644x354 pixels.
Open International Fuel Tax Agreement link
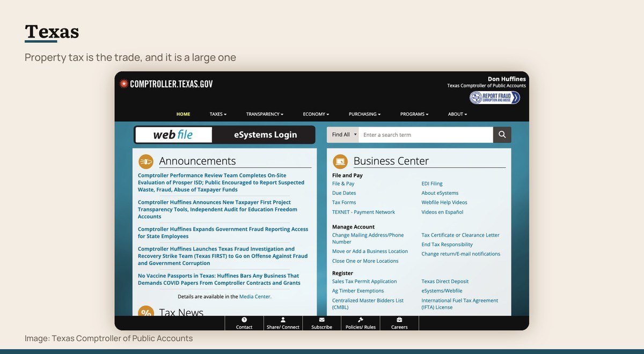460,304
